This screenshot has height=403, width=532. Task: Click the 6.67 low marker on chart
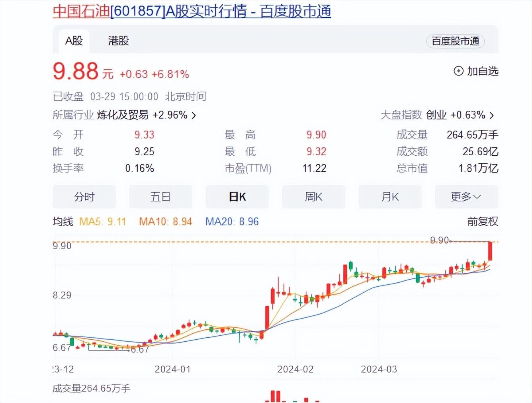click(140, 350)
